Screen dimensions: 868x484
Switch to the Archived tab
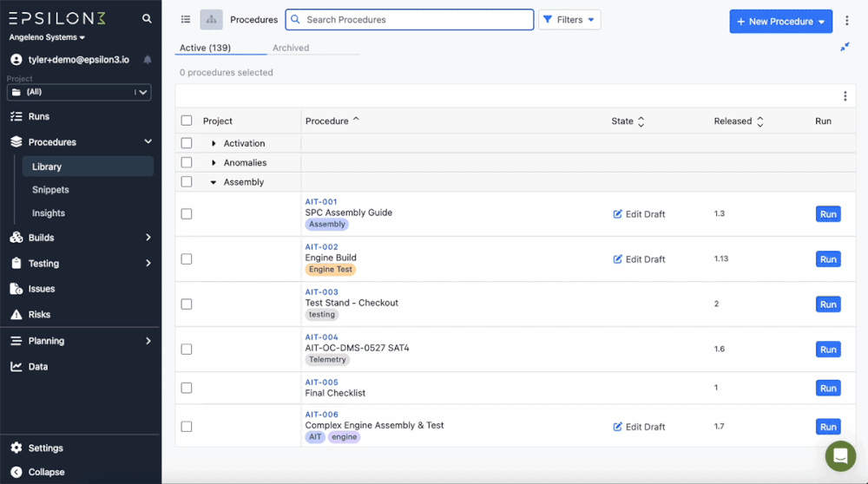(x=291, y=48)
